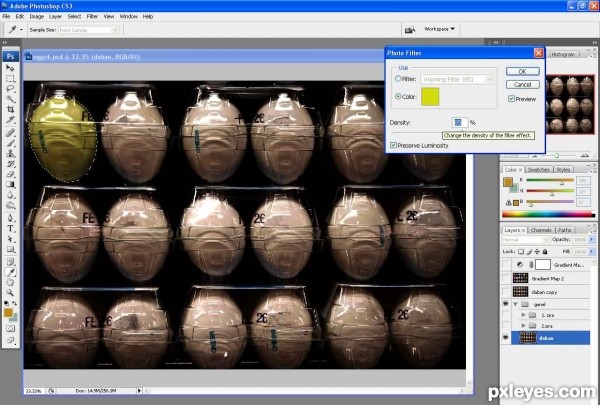Select the Hand tool
The image size is (600, 405).
pos(10,283)
